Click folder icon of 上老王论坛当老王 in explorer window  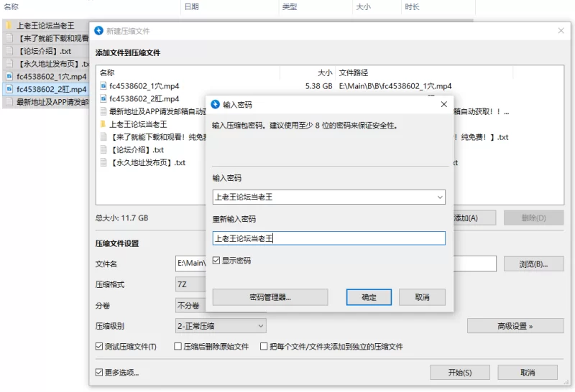coord(9,25)
